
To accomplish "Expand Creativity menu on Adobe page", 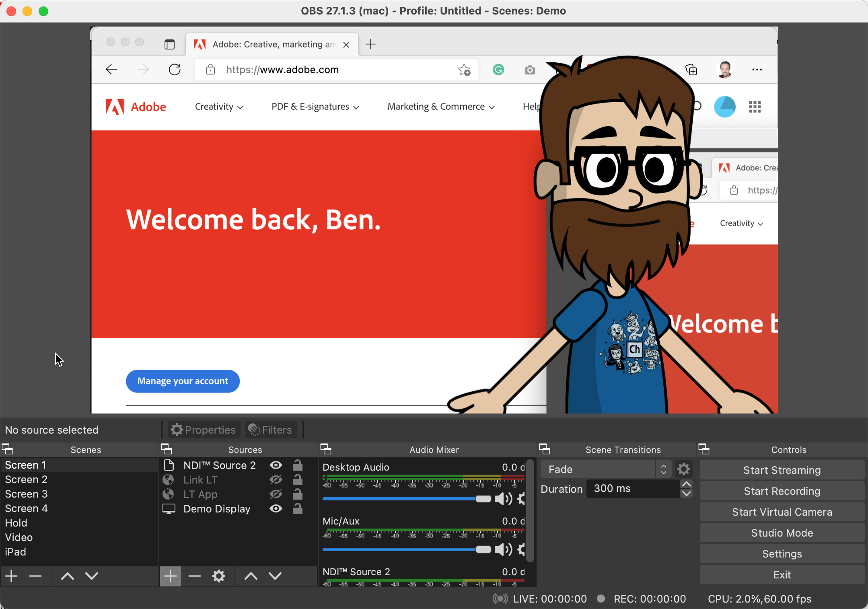I will click(219, 107).
